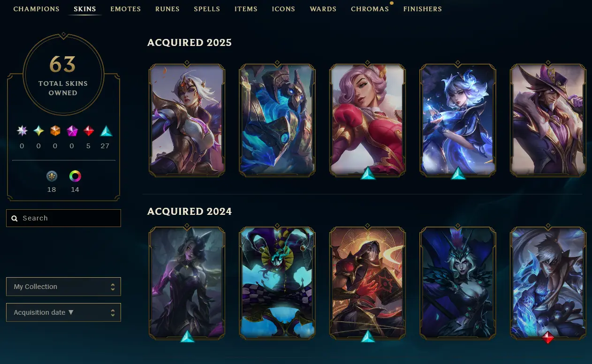Click the chroma color wheel icon
This screenshot has width=592, height=364.
click(75, 176)
